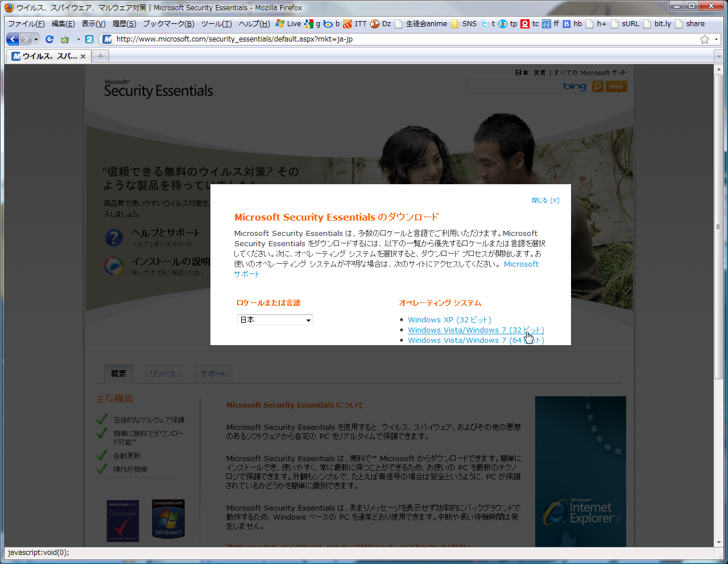Click the Windows XP (32 ビット) download link

tap(449, 320)
